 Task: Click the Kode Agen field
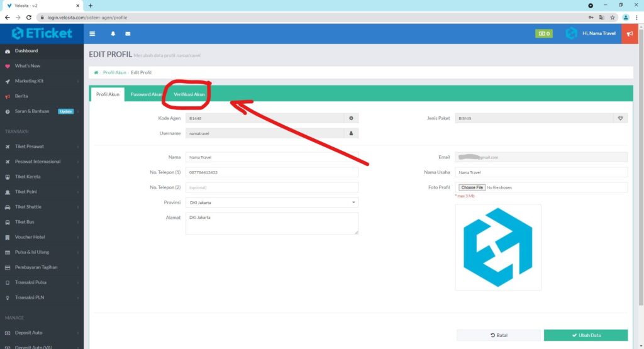pyautogui.click(x=265, y=118)
